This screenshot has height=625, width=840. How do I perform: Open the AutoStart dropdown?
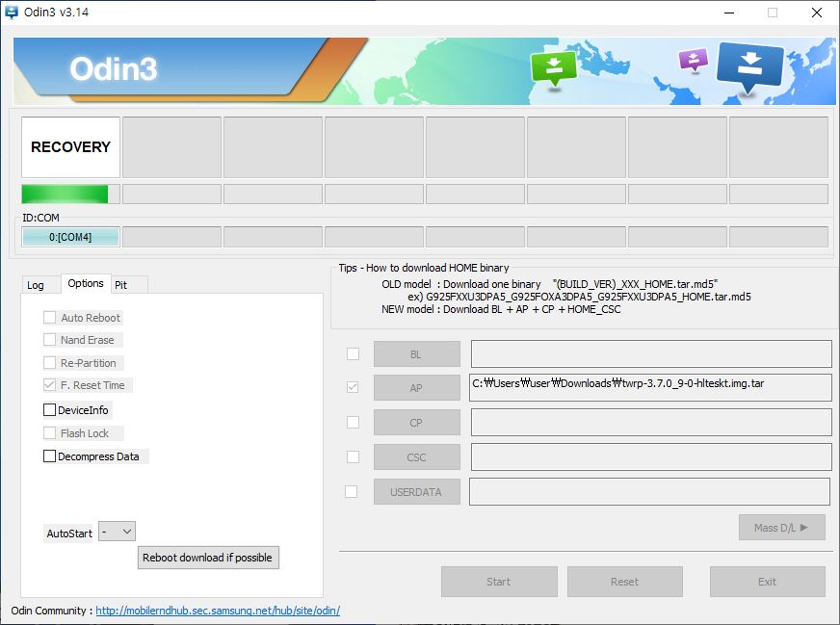117,532
